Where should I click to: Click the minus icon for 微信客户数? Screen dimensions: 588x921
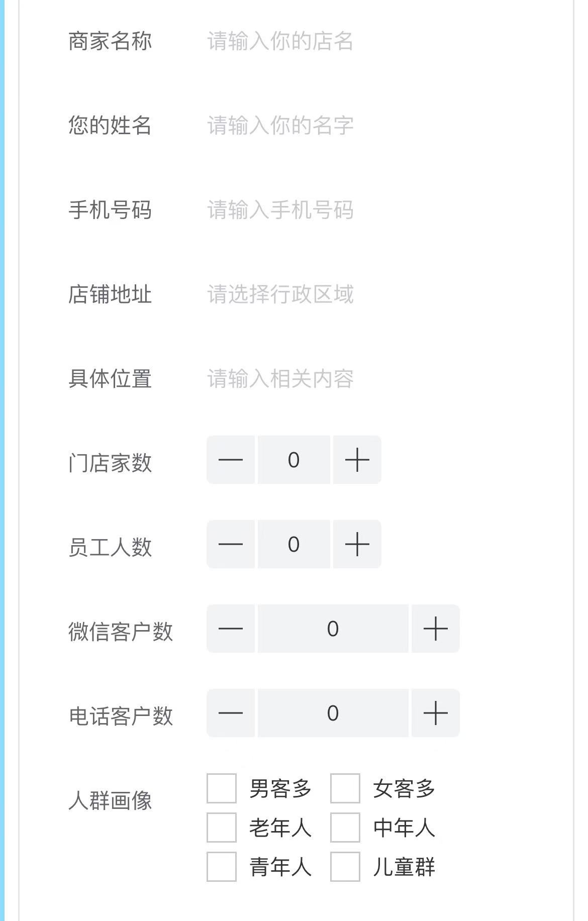[x=231, y=629]
